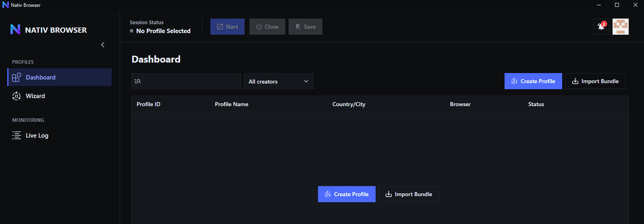
Task: Sort by Profile ID column header
Action: (x=148, y=104)
